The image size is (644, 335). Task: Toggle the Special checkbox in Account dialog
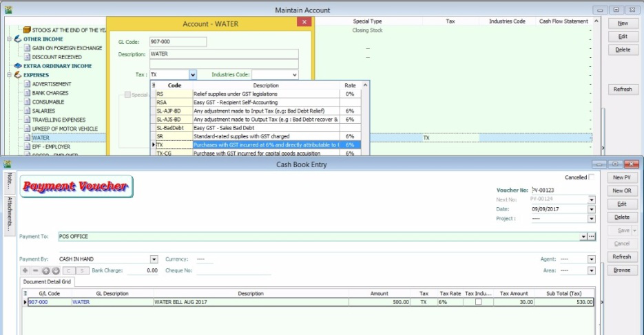127,95
